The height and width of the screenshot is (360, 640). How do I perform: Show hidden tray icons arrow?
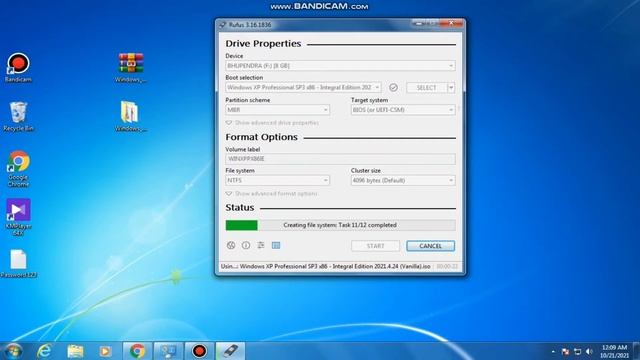pyautogui.click(x=553, y=351)
